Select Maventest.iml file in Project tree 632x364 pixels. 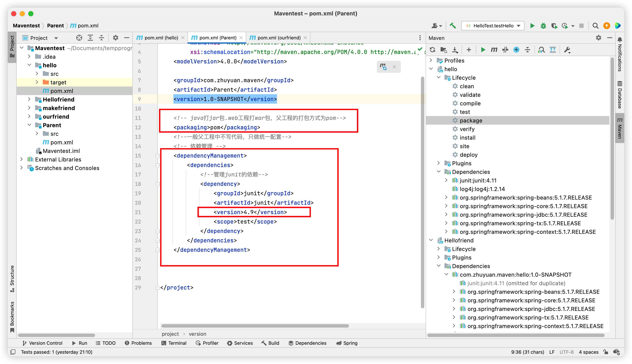pos(61,151)
